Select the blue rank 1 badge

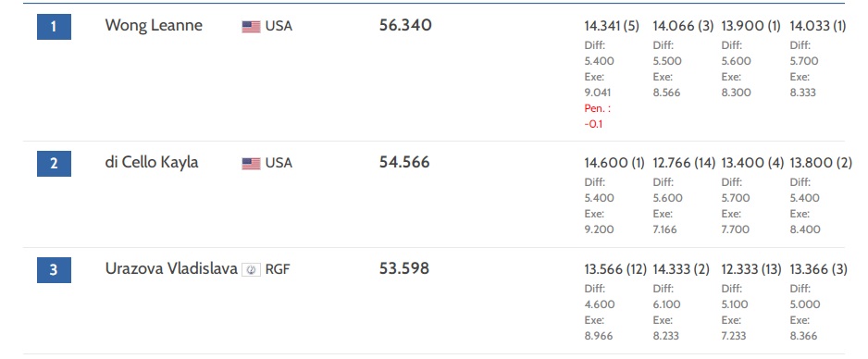(x=55, y=27)
